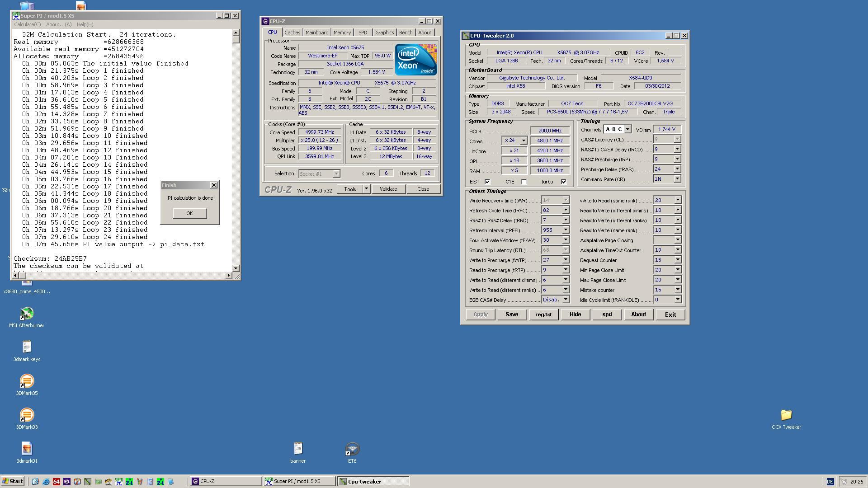Click the Hide button in CPU-Tweaker
Image resolution: width=868 pixels, height=488 pixels.
click(x=575, y=314)
